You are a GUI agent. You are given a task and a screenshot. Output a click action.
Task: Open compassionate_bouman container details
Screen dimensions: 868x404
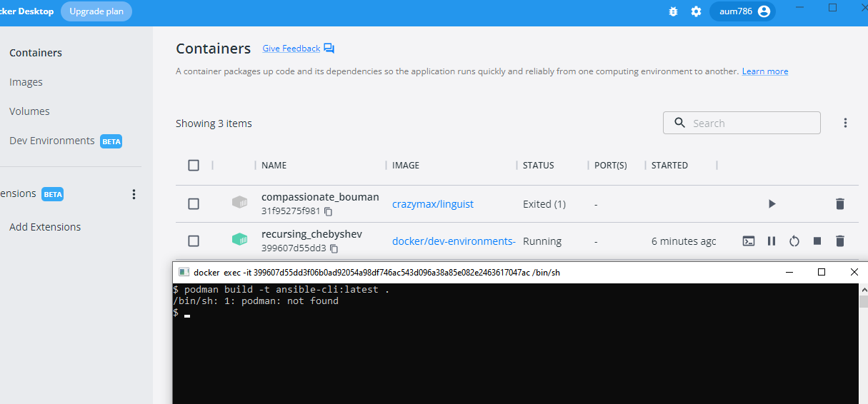click(x=320, y=196)
